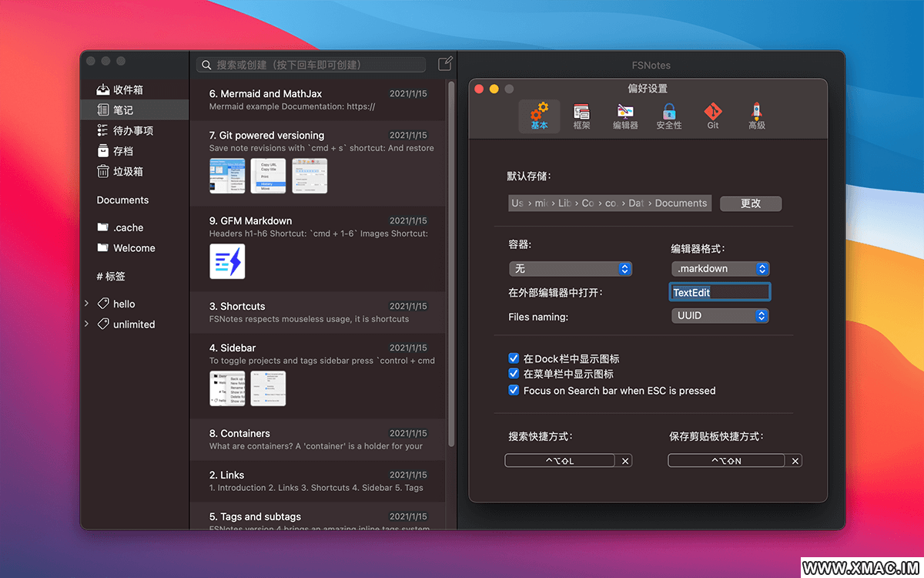The width and height of the screenshot is (924, 578).
Task: Uncheck 在菜单栏中显示图标 option
Action: tap(514, 374)
